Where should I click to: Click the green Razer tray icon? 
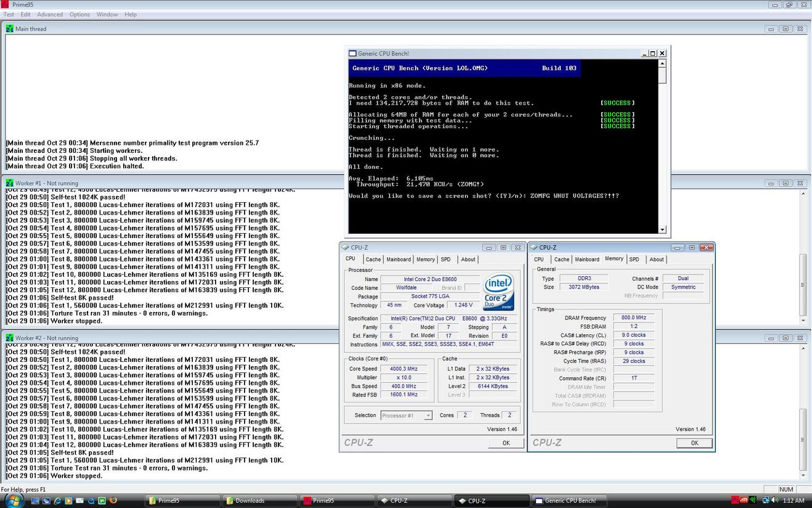752,500
